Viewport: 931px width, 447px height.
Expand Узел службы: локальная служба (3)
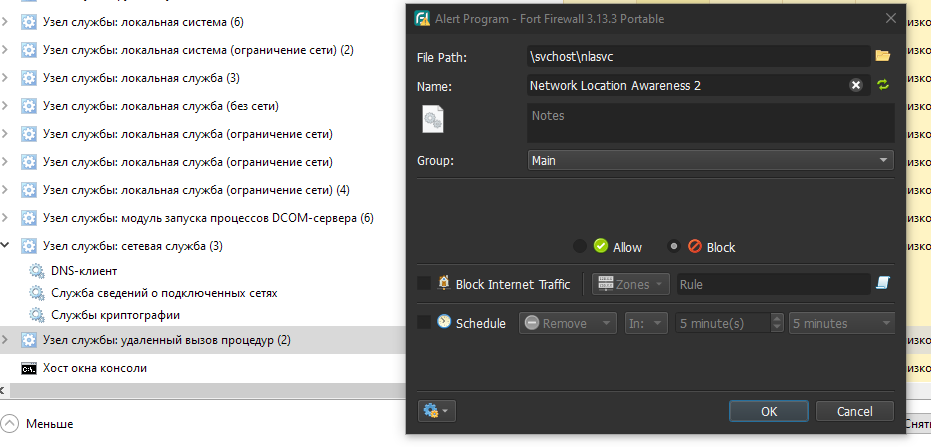(5, 78)
